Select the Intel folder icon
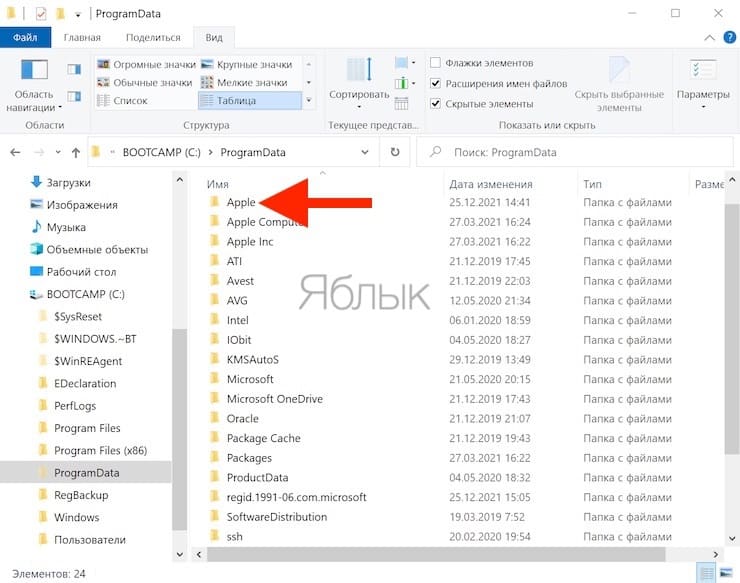 tap(215, 320)
